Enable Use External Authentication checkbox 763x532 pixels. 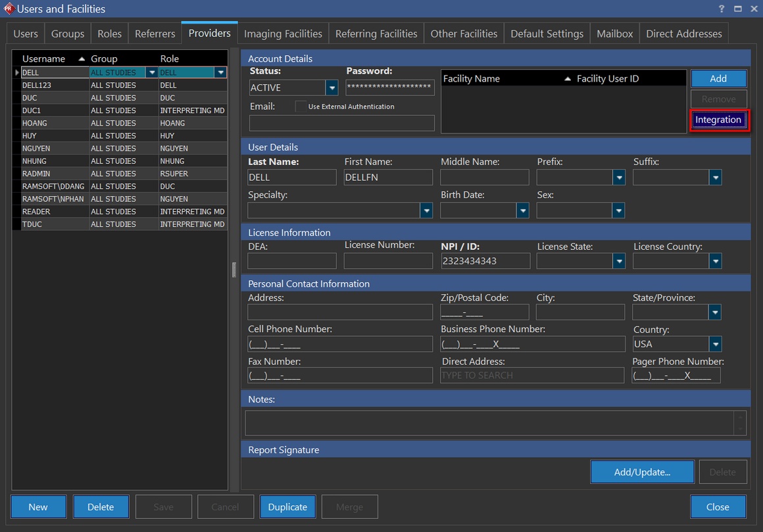coord(301,107)
